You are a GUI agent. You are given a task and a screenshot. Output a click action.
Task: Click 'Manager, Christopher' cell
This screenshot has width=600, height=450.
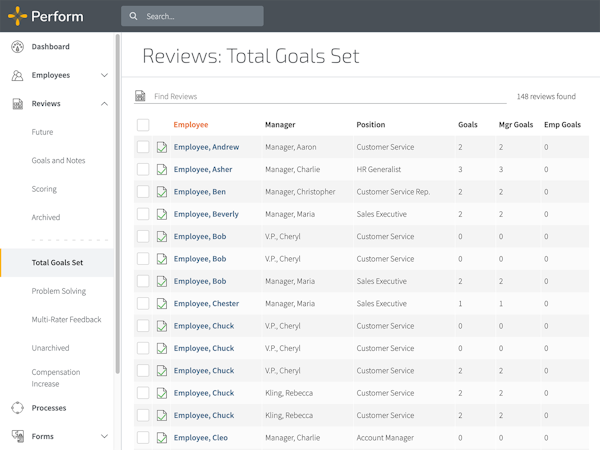[300, 192]
